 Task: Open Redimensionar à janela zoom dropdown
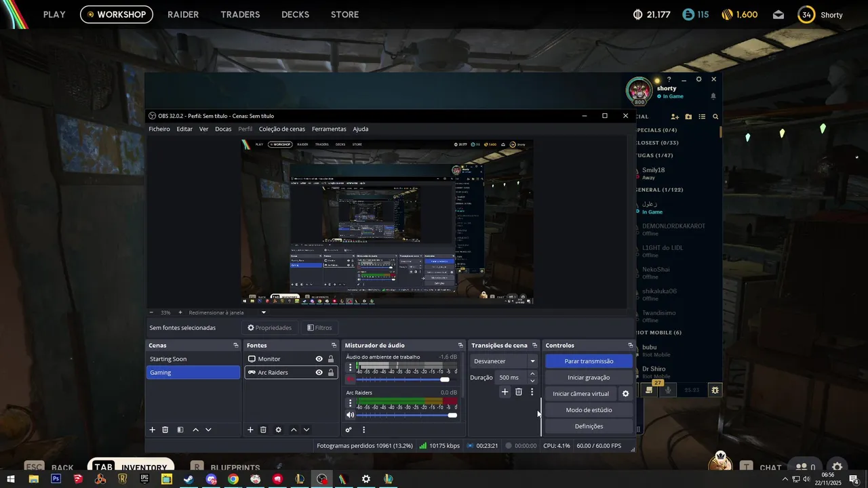pyautogui.click(x=264, y=312)
